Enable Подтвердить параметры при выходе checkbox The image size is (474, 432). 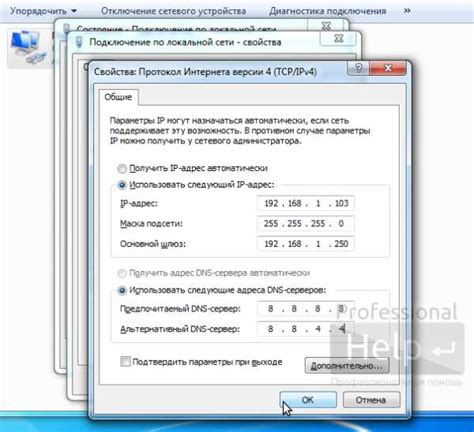pyautogui.click(x=125, y=362)
